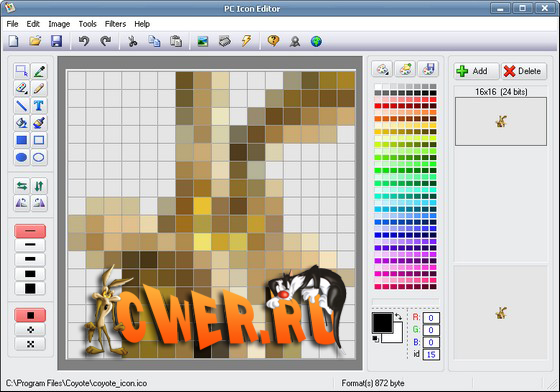This screenshot has width=560, height=392.
Task: Open an existing icon file
Action: point(35,41)
